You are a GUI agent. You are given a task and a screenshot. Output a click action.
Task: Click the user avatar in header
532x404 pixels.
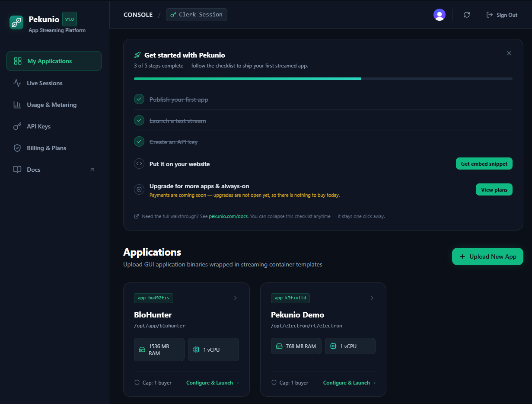click(x=440, y=15)
